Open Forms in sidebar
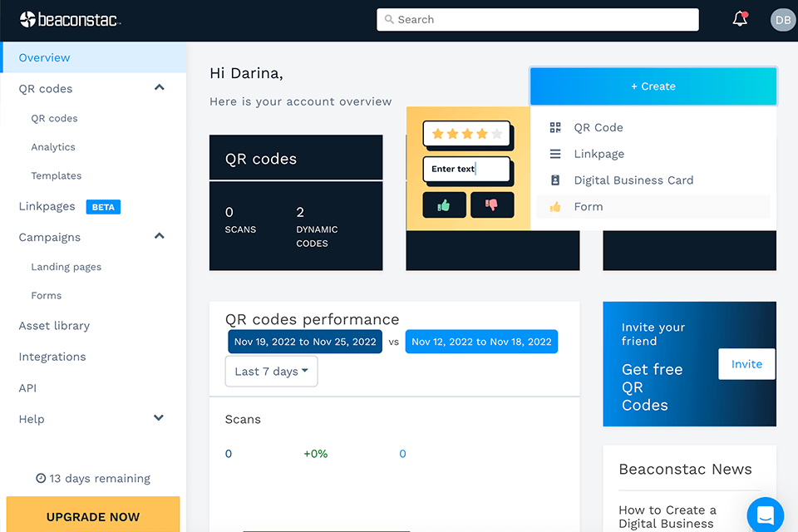798x532 pixels. (47, 296)
